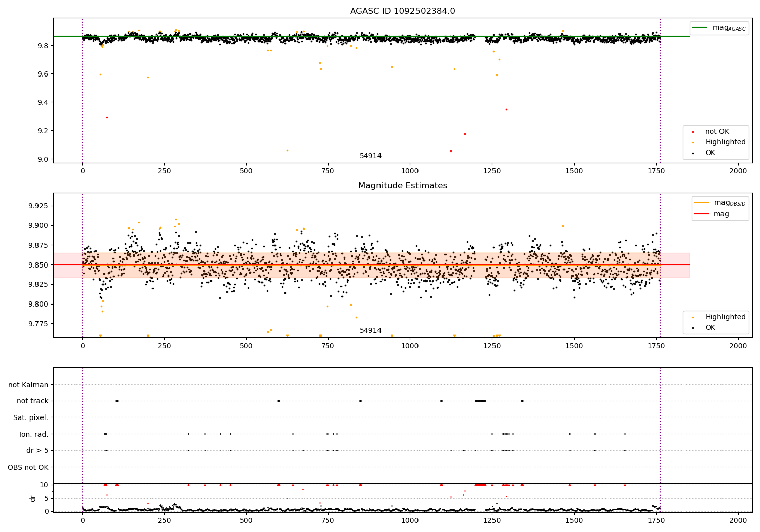Click the 'OBS not OK' axis label
The width and height of the screenshot is (760, 532).
(28, 468)
